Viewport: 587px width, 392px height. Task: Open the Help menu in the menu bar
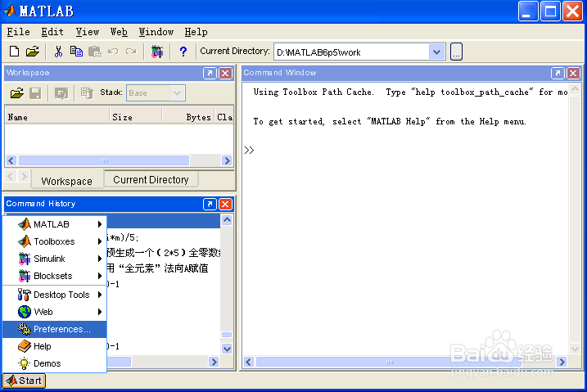pos(196,32)
